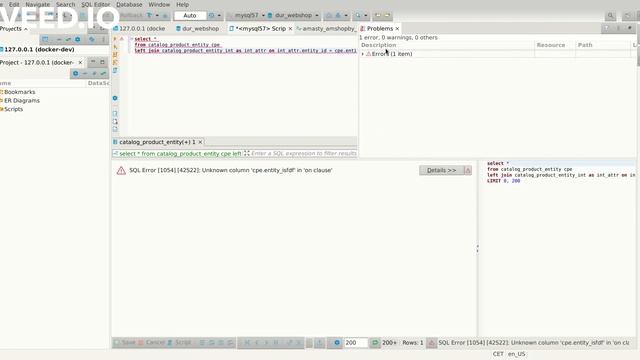Screen dimensions: 640x360
Task: Click the expand filter panel icon
Action: coord(247,153)
